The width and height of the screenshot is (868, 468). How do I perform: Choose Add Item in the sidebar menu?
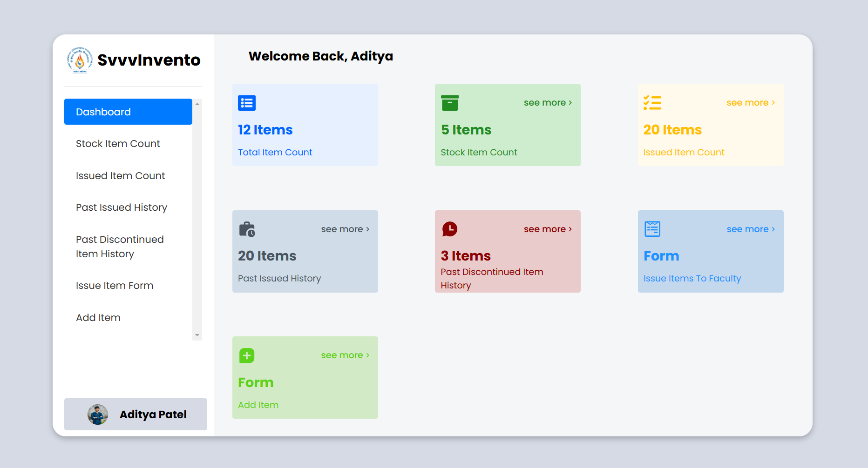coord(98,318)
